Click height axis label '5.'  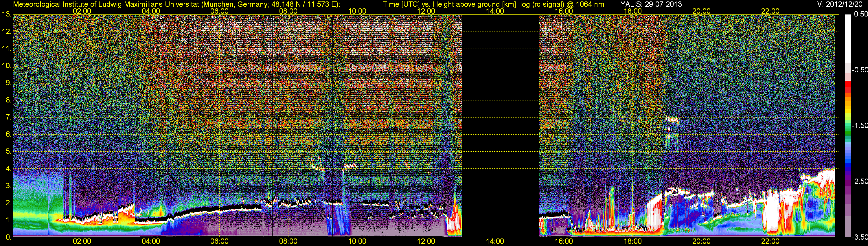pyautogui.click(x=8, y=151)
